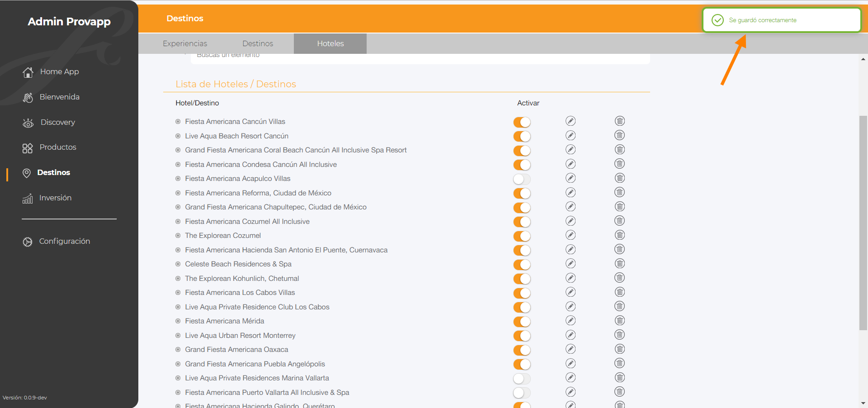Switch to the Experiencias tab

(185, 43)
